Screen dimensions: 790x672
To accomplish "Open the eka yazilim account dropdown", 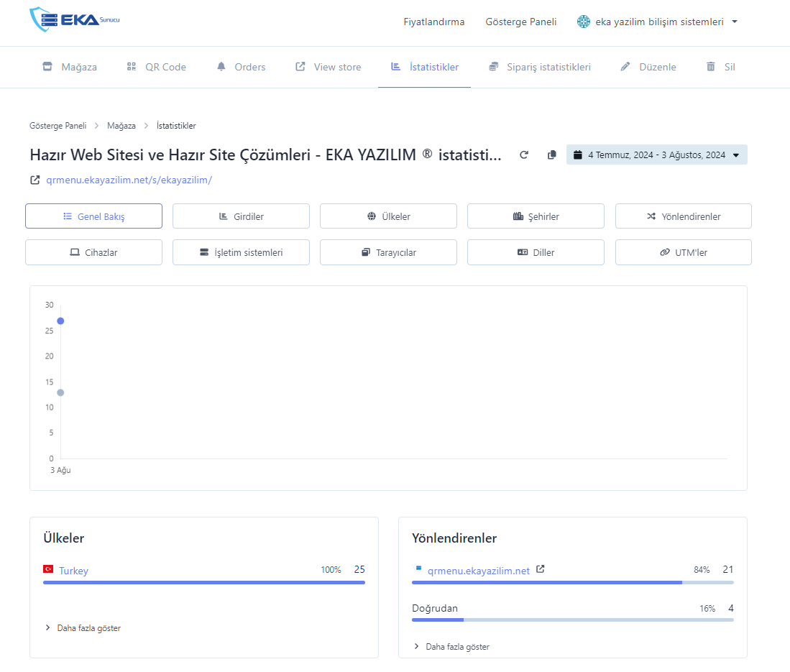I will (657, 22).
